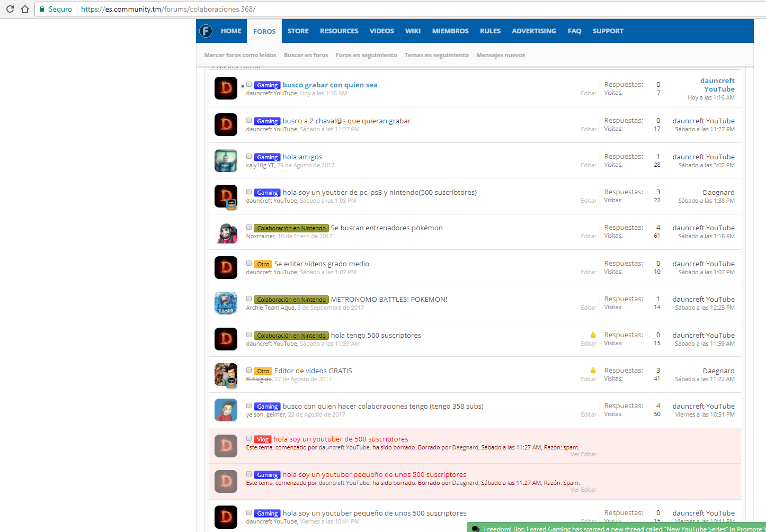The height and width of the screenshot is (532, 766).
Task: Click Archie Team Aqua avatar image
Action: [226, 303]
